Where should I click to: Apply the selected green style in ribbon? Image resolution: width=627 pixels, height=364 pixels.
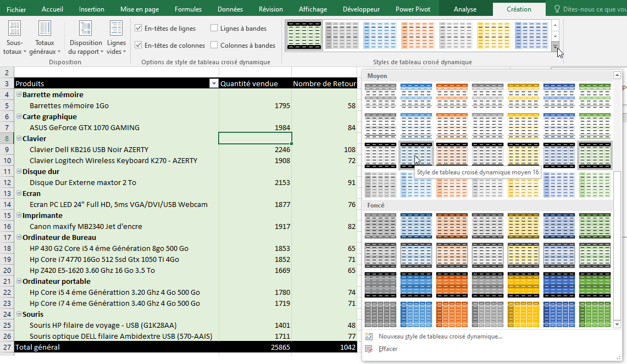pos(304,35)
